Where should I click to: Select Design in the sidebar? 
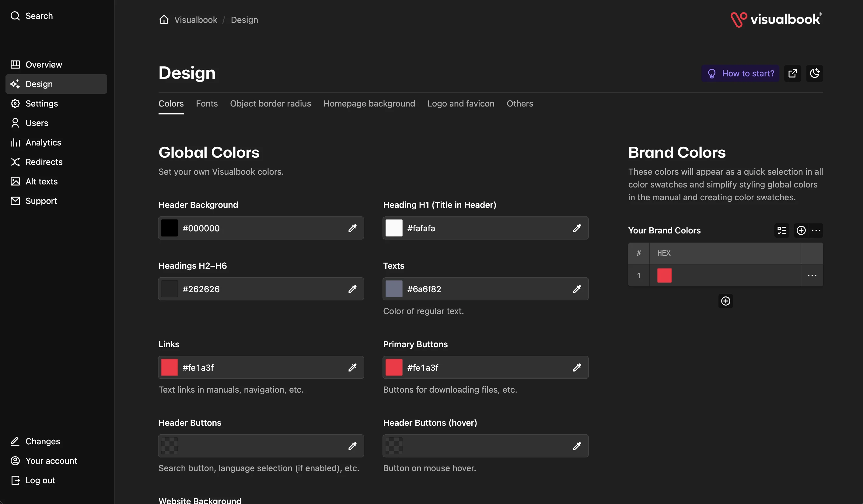pos(56,84)
